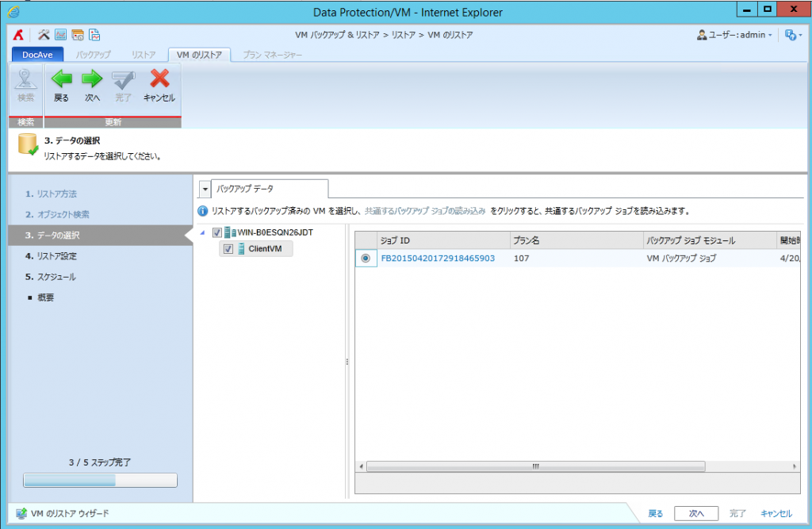This screenshot has height=529, width=812.
Task: Click the footer キャンセル link
Action: 776,513
